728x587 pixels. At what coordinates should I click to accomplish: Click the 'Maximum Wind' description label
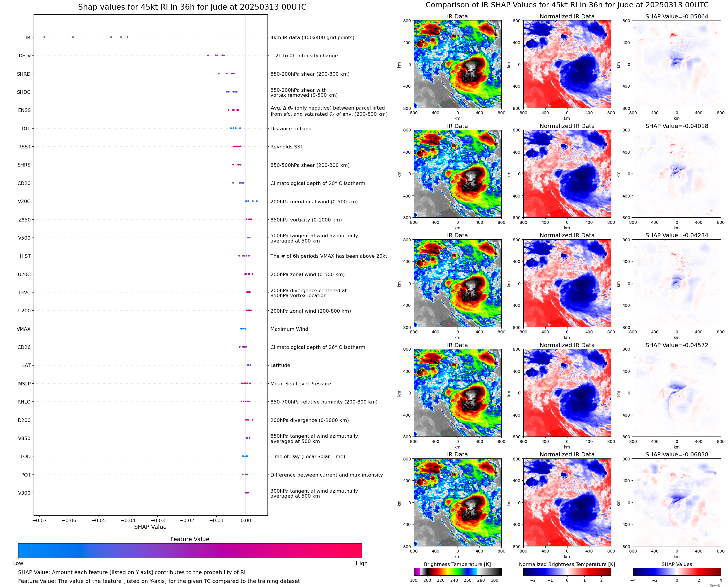[289, 329]
